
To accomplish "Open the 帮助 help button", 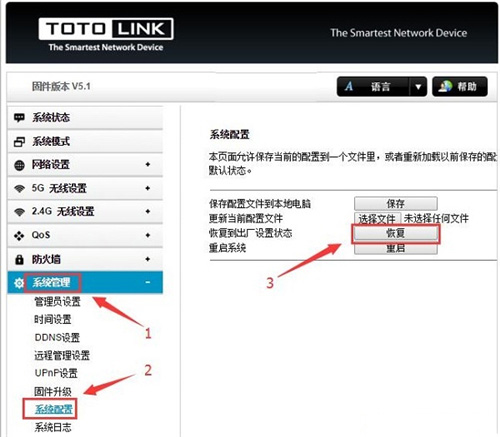I will 460,87.
